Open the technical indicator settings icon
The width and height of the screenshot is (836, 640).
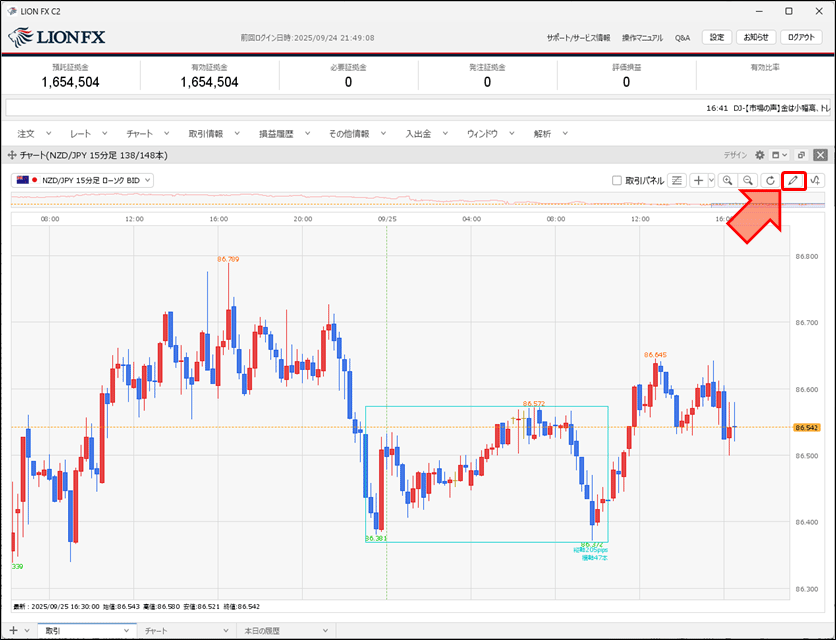coord(817,180)
